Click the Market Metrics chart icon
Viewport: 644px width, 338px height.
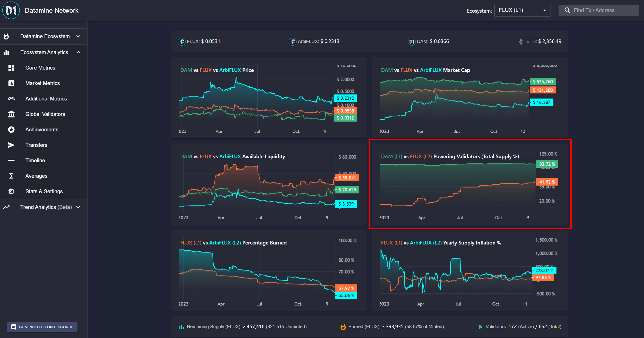[11, 83]
